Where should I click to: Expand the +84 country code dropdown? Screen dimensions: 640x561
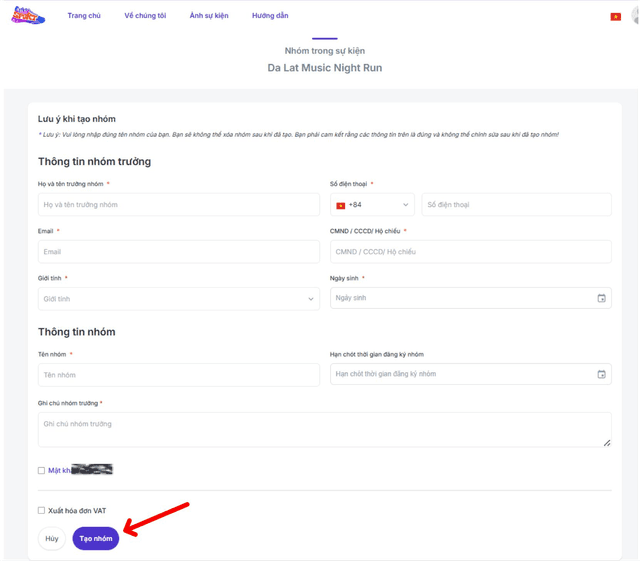click(x=372, y=205)
